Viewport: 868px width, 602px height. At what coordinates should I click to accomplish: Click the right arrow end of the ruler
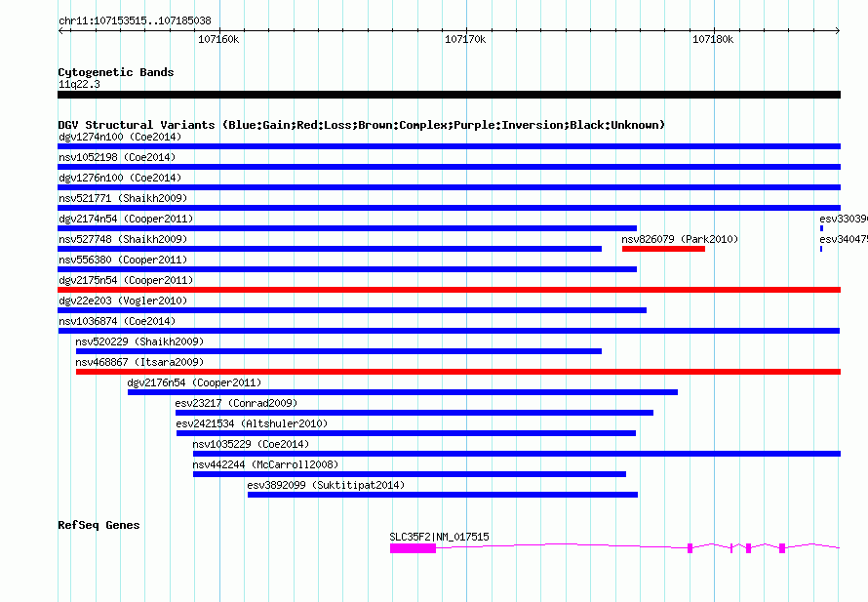coord(838,30)
